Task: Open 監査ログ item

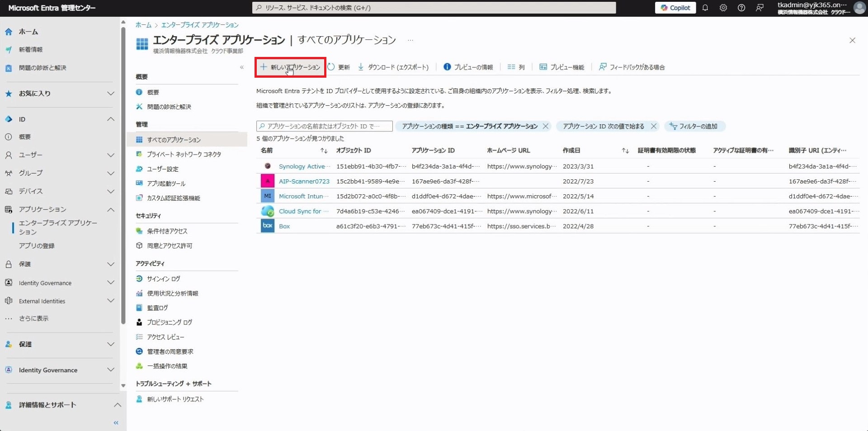Action: (157, 308)
